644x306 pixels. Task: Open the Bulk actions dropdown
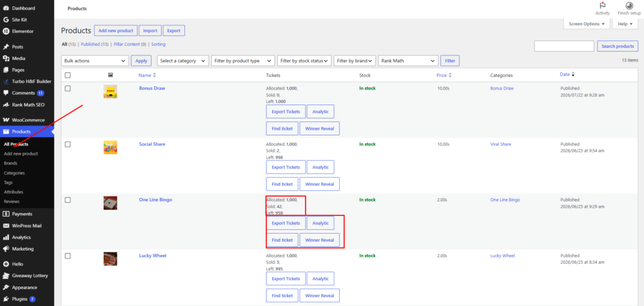click(x=95, y=60)
